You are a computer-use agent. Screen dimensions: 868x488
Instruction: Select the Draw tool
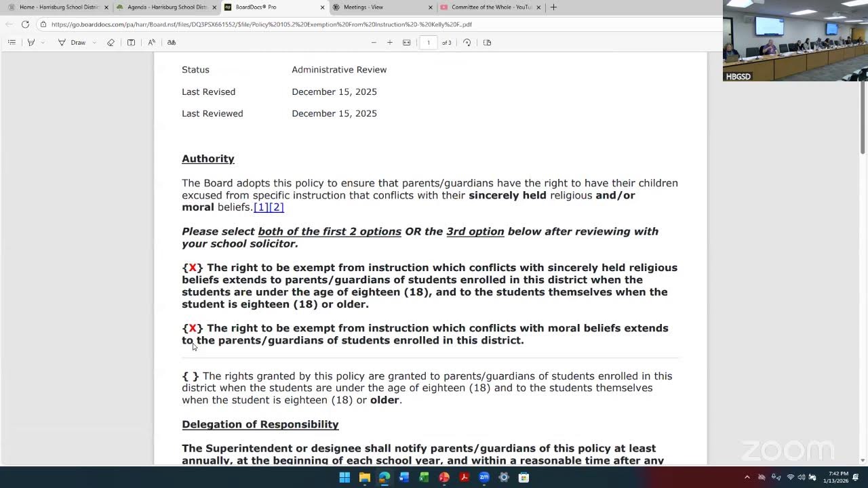coord(72,42)
